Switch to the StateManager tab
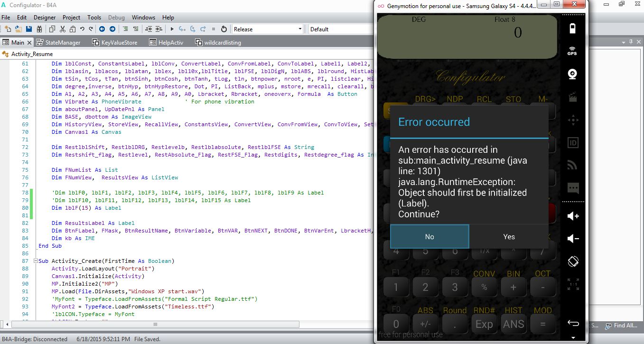This screenshot has width=644, height=344. point(58,42)
